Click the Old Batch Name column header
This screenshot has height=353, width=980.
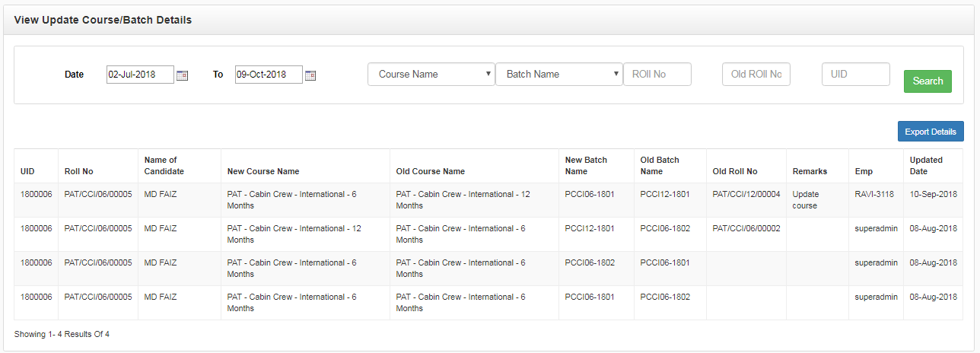(660, 166)
